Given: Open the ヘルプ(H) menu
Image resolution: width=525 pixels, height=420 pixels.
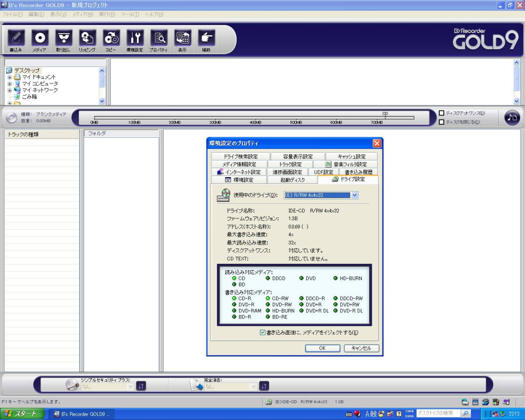Looking at the screenshot, I should coord(154,14).
